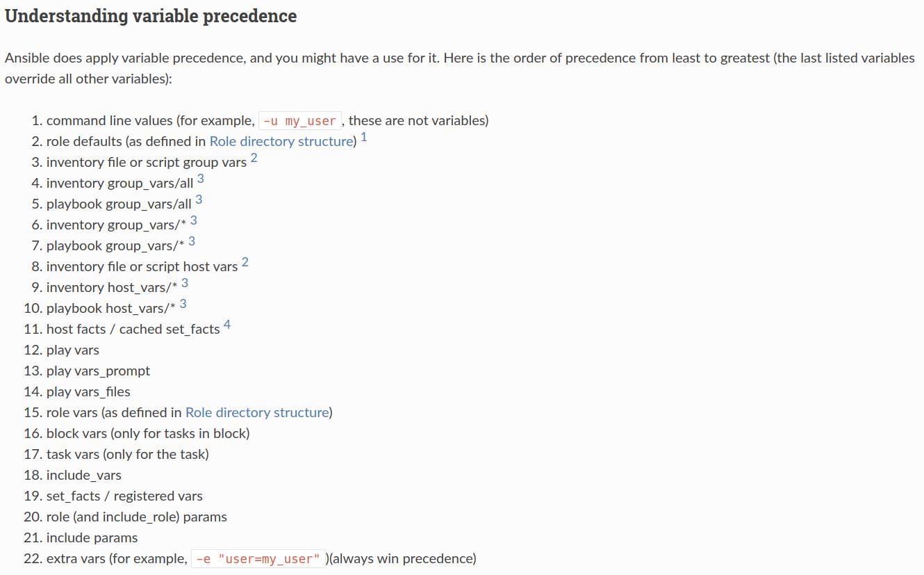Open Role directory structure link in role vars

[x=256, y=412]
